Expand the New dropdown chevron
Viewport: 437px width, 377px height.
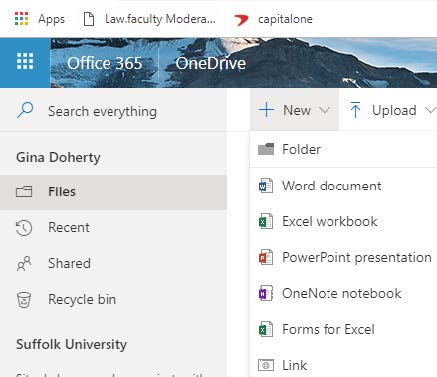click(x=324, y=110)
